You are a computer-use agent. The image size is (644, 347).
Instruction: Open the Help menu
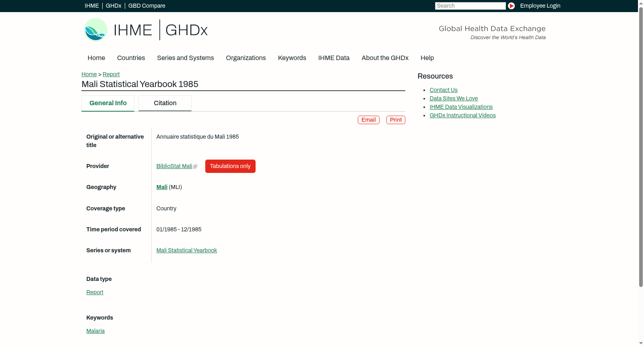[x=427, y=58]
